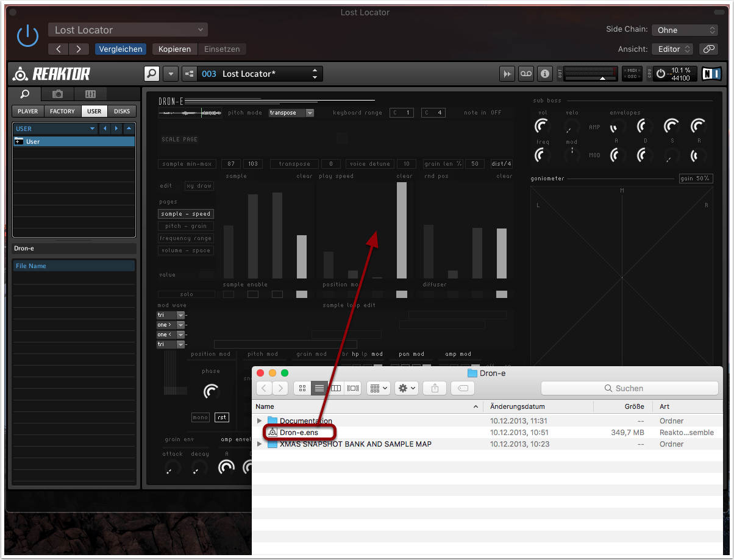734x560 pixels.
Task: Click the Finder Suchen search field
Action: tap(629, 388)
